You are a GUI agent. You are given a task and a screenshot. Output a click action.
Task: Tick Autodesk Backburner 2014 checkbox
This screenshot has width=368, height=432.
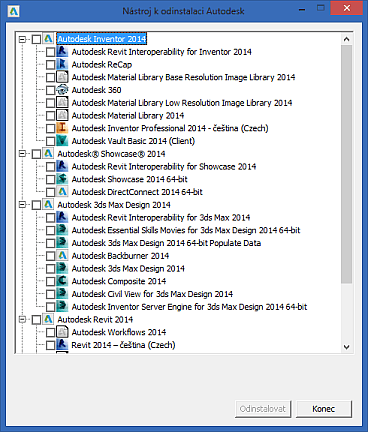50,256
